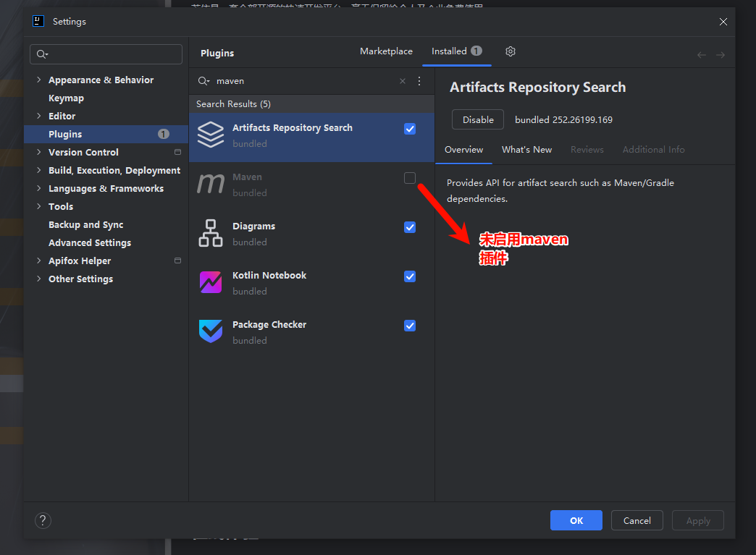Click the Installed tab count badge
Viewport: 756px width, 555px height.
(476, 51)
